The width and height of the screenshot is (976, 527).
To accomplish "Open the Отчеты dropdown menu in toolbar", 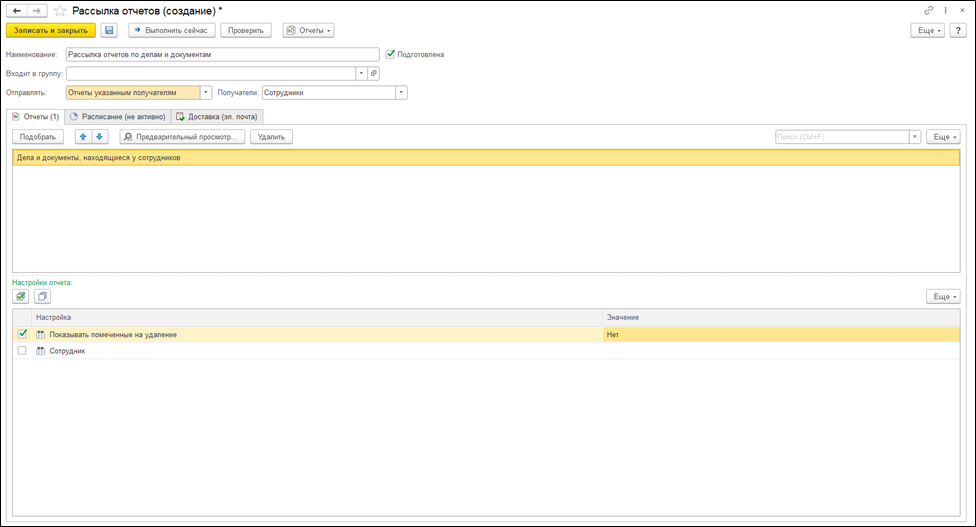I will coord(308,31).
